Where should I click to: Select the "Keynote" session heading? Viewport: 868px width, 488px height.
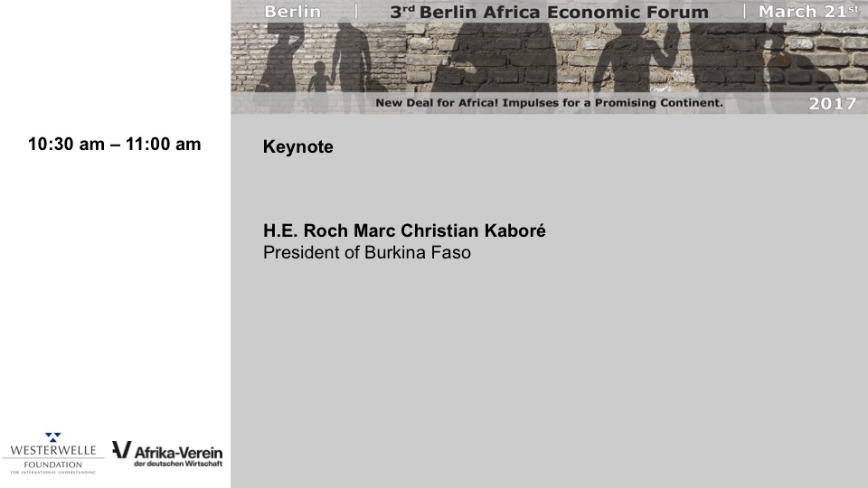[x=297, y=146]
